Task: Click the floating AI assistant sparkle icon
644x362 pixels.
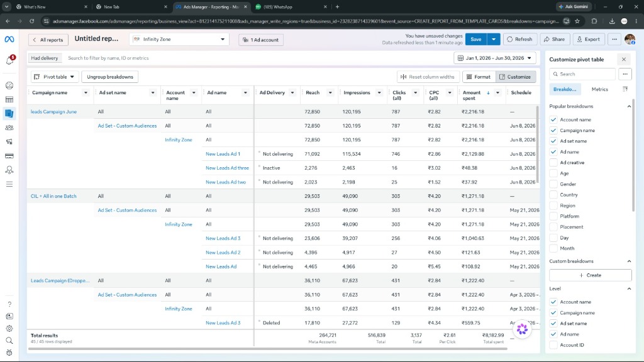Action: pos(522,329)
